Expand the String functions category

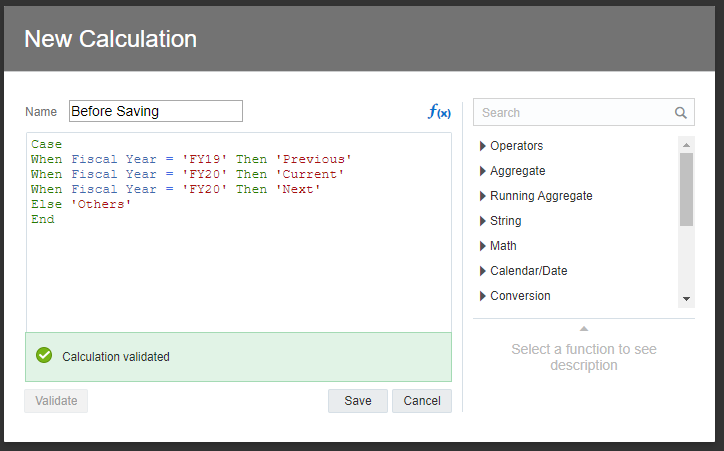483,221
